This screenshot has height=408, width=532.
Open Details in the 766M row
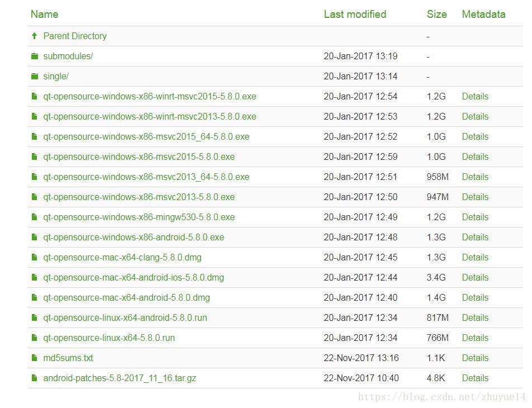point(476,338)
